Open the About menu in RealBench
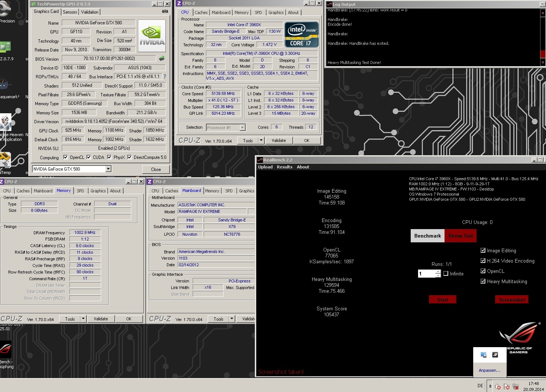Image resolution: width=546 pixels, height=392 pixels. 303,167
